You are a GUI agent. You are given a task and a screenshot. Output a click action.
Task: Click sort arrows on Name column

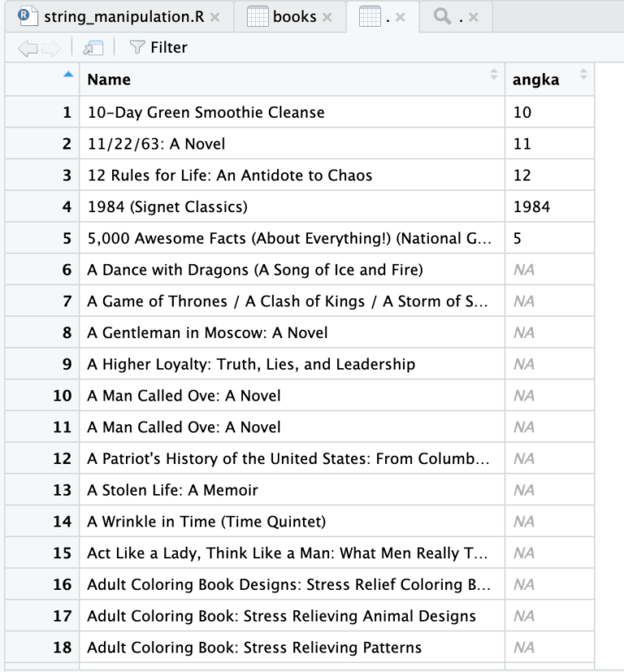(x=492, y=76)
